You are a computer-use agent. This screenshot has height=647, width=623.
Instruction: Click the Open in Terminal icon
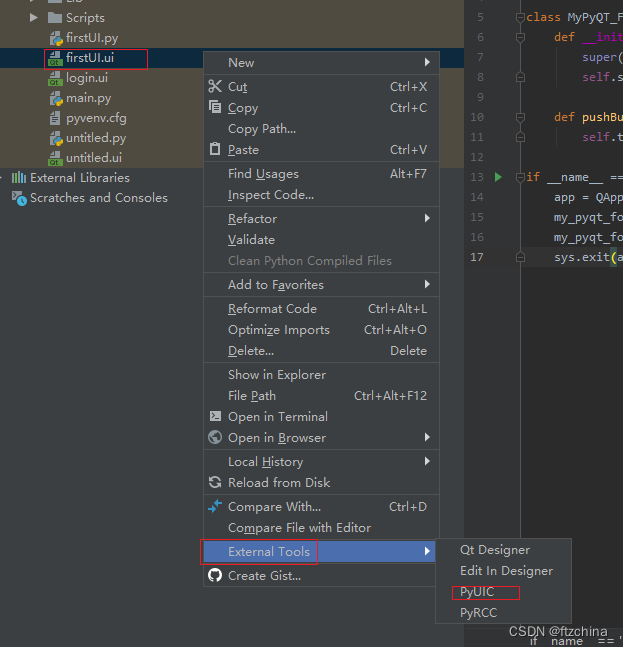click(215, 416)
